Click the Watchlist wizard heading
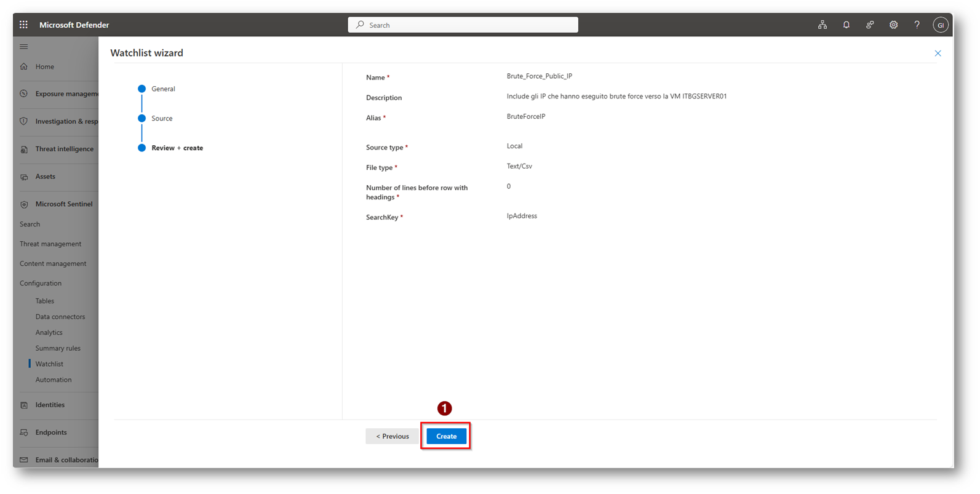 [147, 53]
